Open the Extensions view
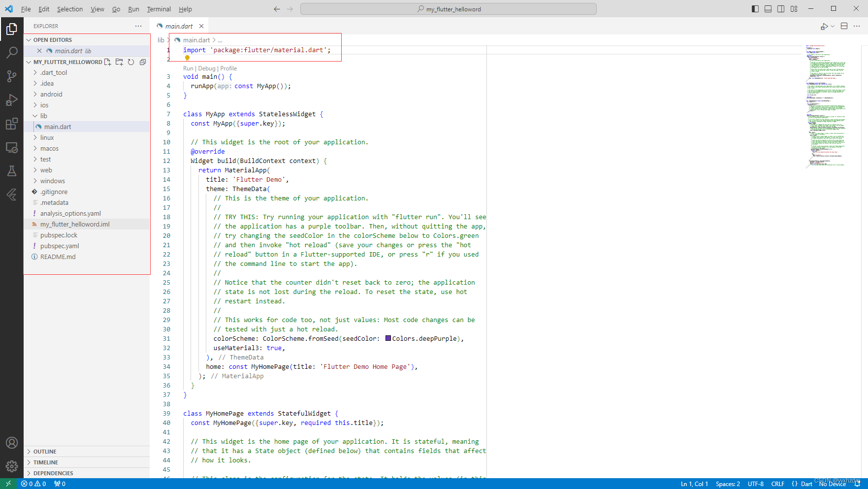This screenshot has width=868, height=489. pyautogui.click(x=12, y=124)
